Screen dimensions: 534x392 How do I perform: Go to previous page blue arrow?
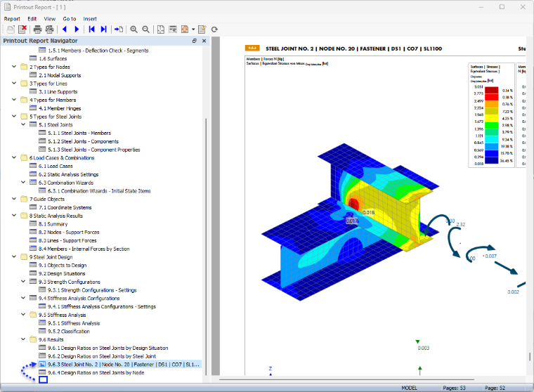[65, 30]
